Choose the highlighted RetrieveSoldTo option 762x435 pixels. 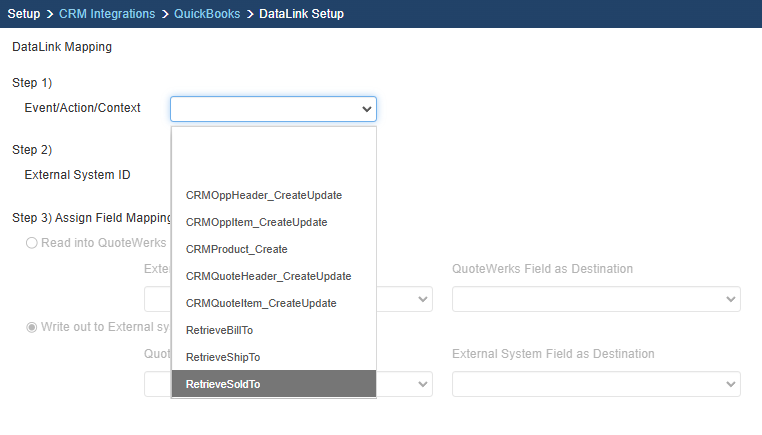click(x=222, y=384)
